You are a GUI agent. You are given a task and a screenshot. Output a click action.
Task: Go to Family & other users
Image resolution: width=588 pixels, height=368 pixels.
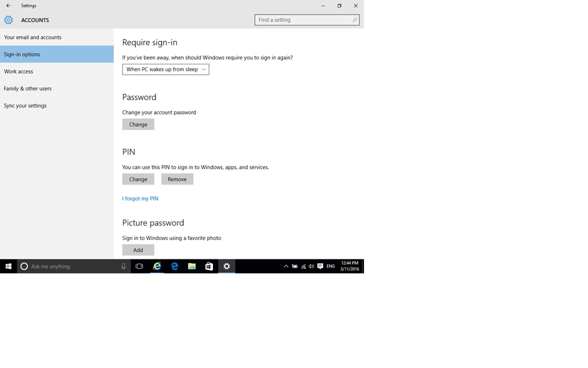[27, 89]
